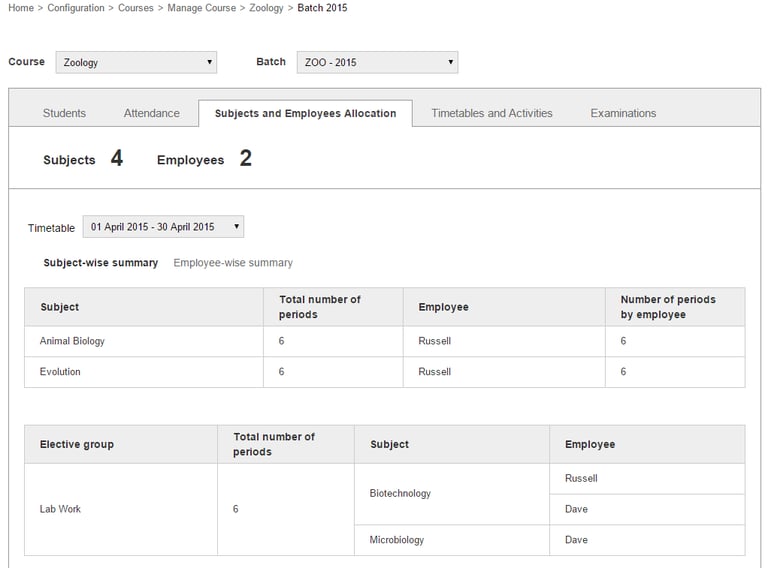Select Subjects and Employees Allocation tab
The width and height of the screenshot is (768, 568).
(305, 113)
